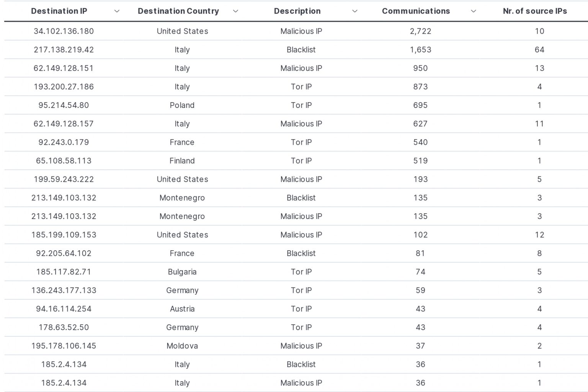Click the Nr. of source IPs header
Screen dimensions: 588x392
[534, 11]
